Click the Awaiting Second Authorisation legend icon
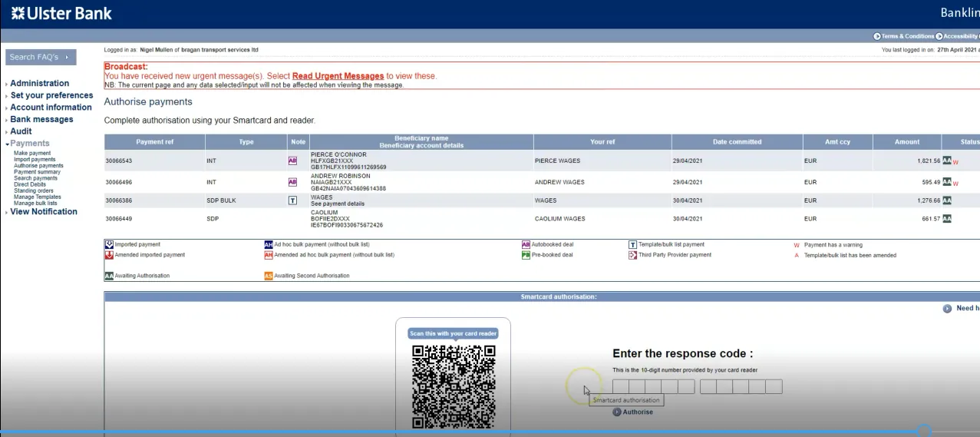The width and height of the screenshot is (980, 437). [x=269, y=276]
